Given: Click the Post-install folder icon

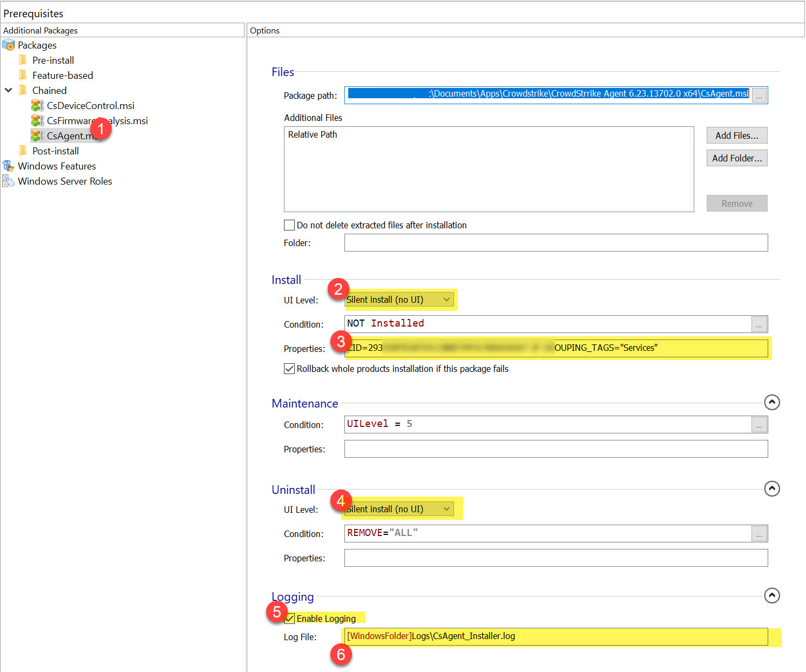Looking at the screenshot, I should (23, 151).
